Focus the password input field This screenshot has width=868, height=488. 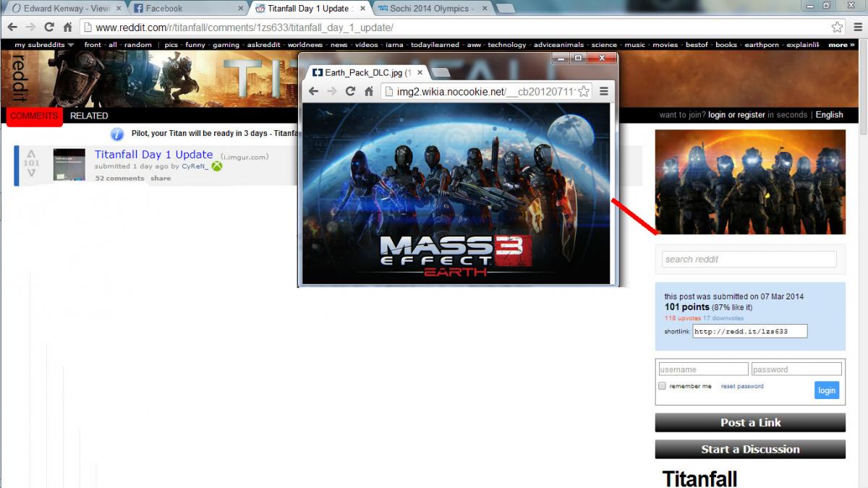pos(796,369)
